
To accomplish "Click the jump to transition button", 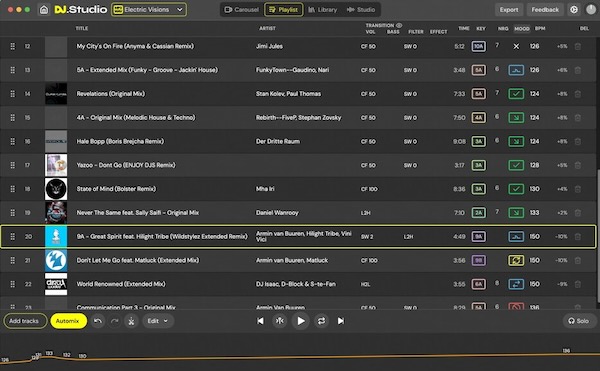I will 280,321.
